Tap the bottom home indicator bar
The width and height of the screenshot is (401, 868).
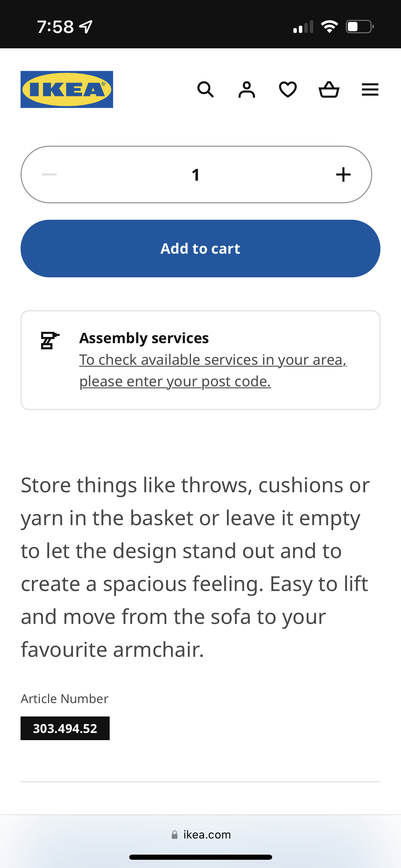[x=200, y=857]
